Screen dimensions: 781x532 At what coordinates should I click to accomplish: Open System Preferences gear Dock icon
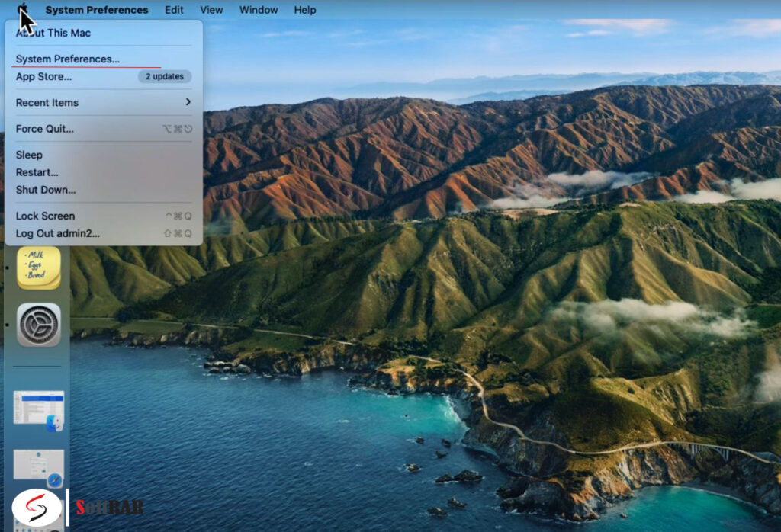tap(39, 325)
